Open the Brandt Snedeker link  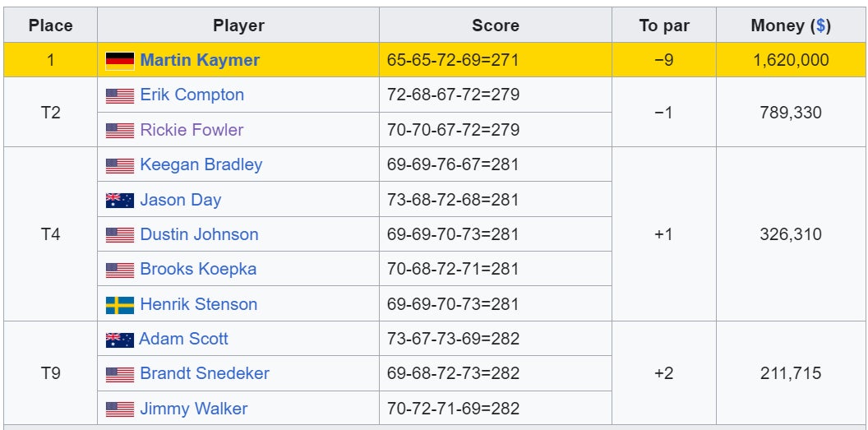click(x=205, y=373)
